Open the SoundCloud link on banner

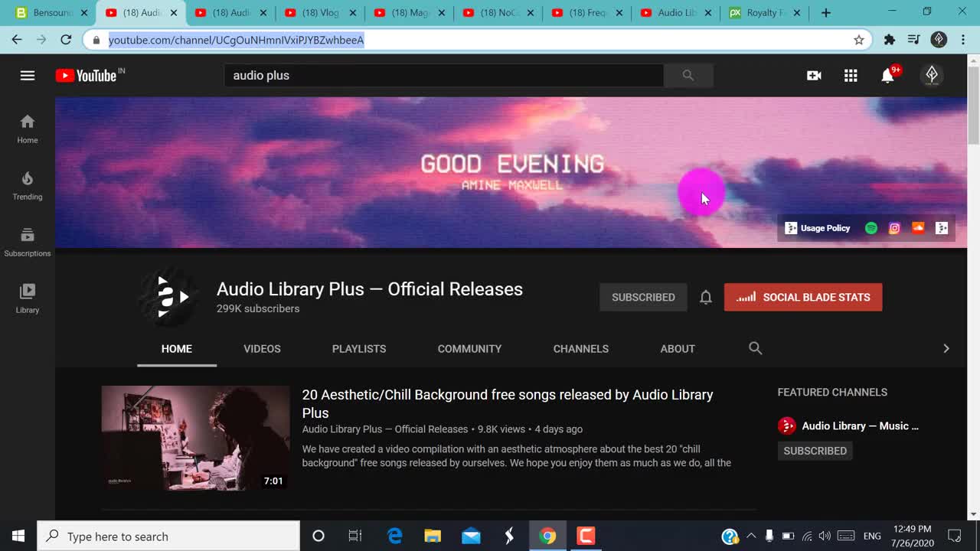coord(918,228)
